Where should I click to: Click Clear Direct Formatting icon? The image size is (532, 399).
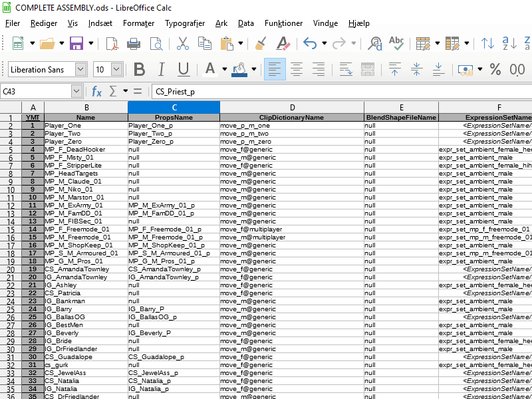283,43
